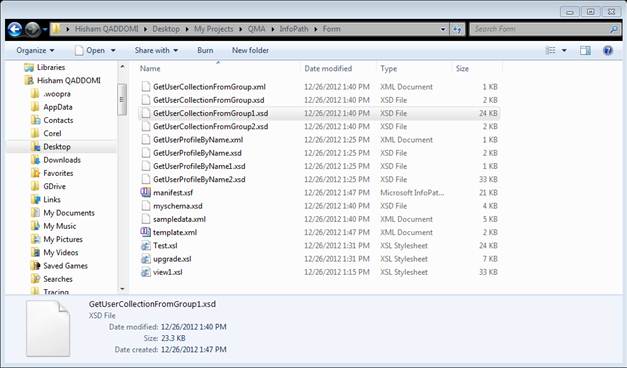The image size is (627, 368).
Task: Select Hisham QADDOMI in the navigation pane
Action: (69, 80)
